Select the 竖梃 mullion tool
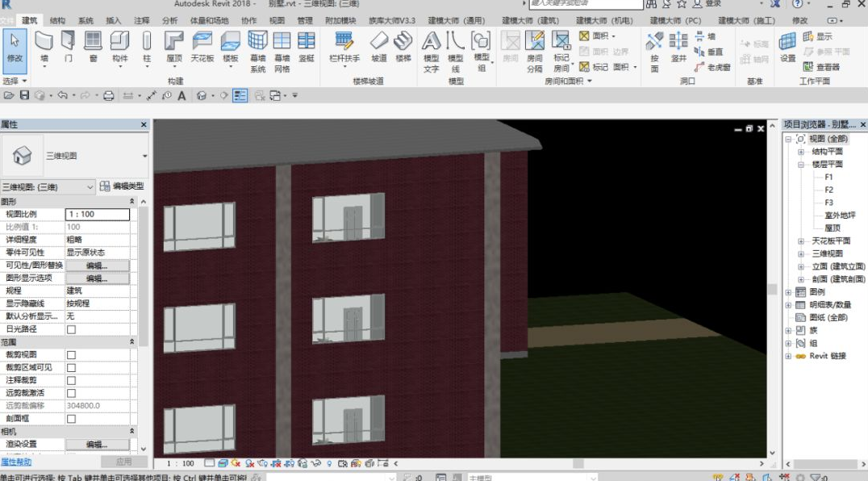 [x=306, y=47]
